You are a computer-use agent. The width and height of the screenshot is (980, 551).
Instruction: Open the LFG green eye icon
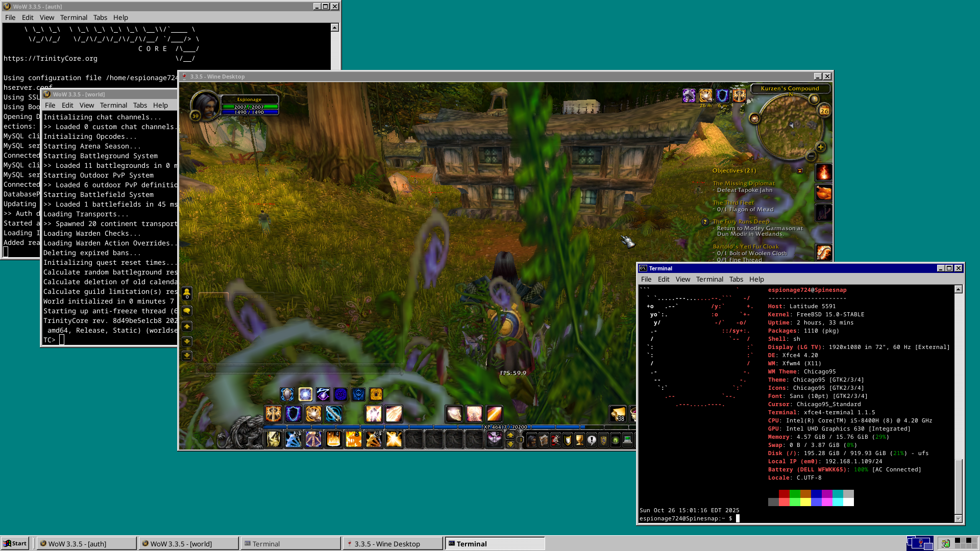click(615, 440)
